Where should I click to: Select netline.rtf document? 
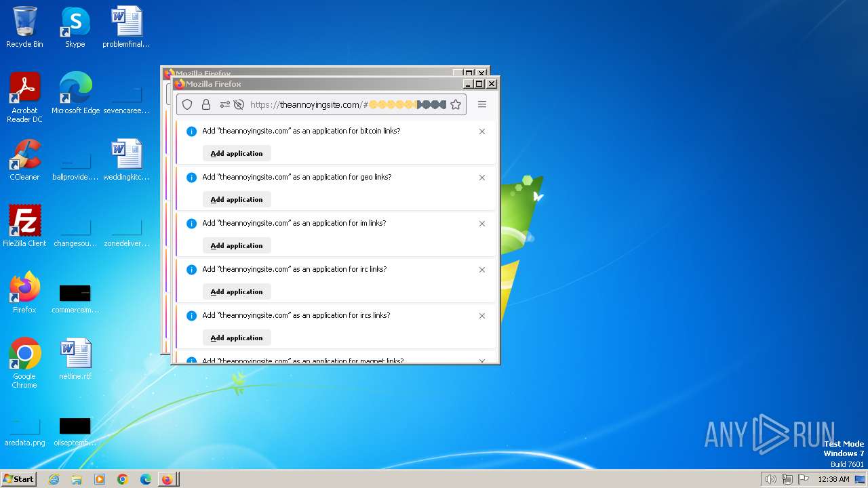coord(75,359)
